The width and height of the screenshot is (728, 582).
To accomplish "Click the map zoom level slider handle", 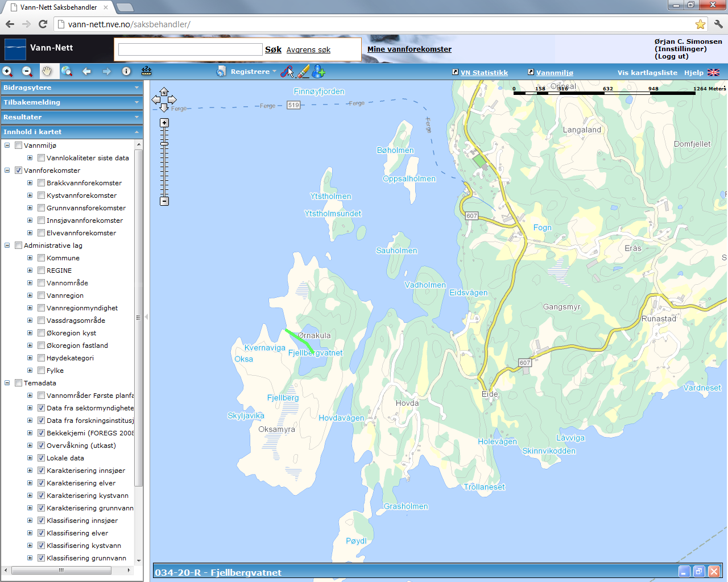I will pyautogui.click(x=164, y=144).
